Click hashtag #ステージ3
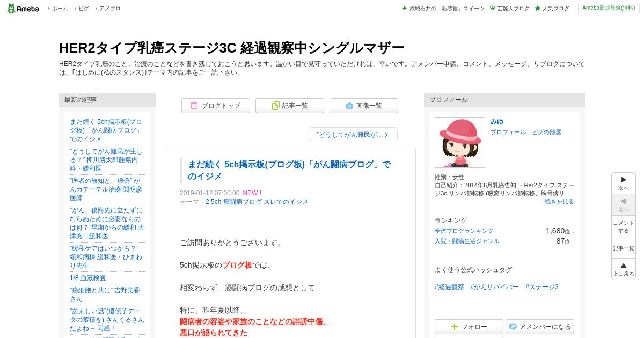 [x=542, y=287]
